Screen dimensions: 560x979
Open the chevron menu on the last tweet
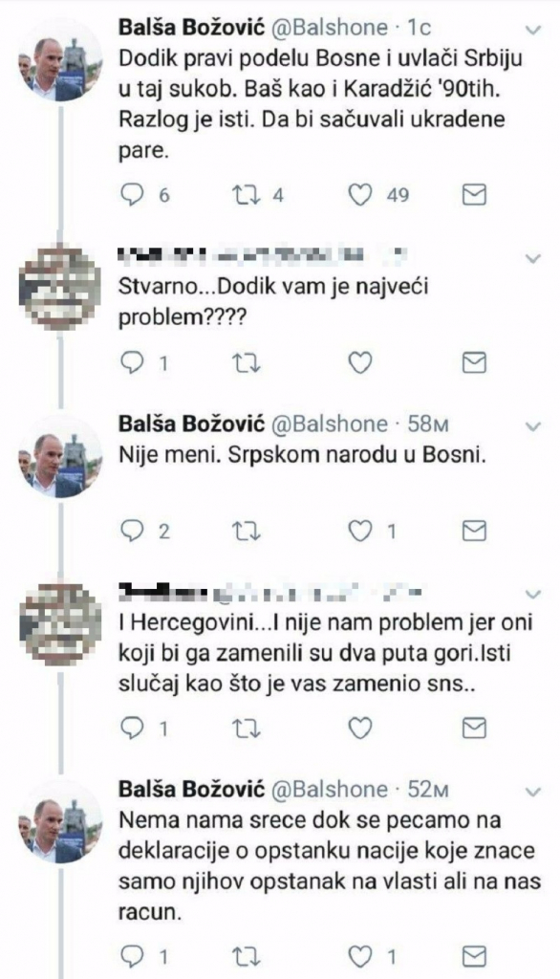533,791
